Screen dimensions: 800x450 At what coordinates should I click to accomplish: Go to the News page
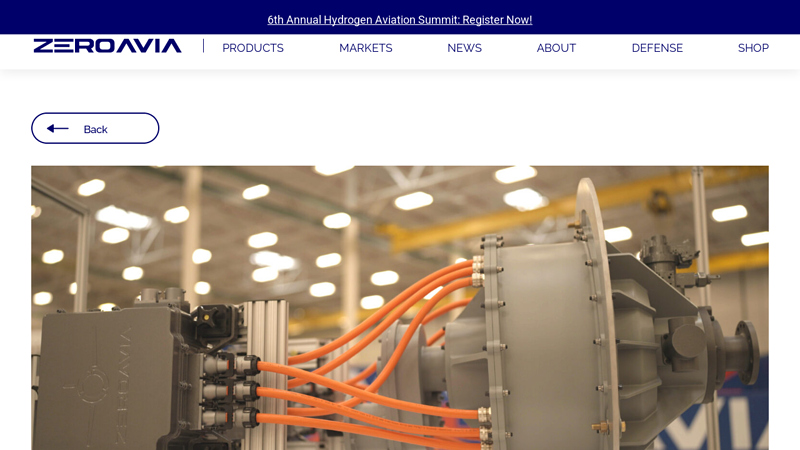[x=464, y=48]
